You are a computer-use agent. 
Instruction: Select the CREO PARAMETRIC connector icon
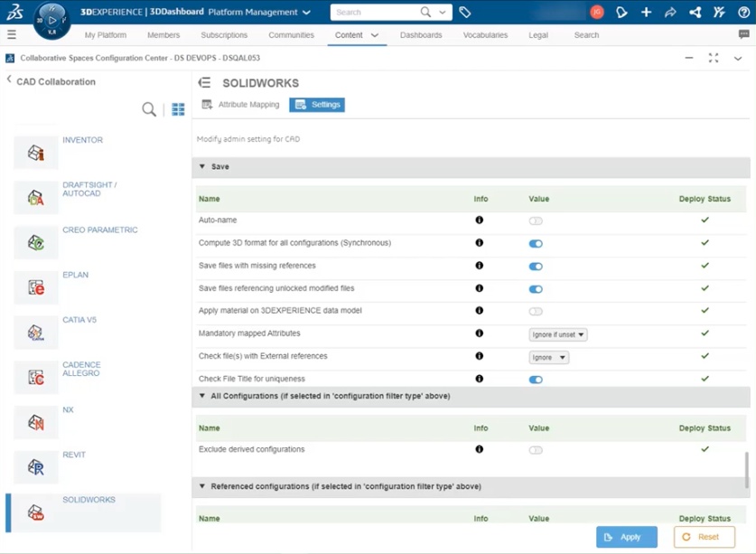(x=36, y=243)
